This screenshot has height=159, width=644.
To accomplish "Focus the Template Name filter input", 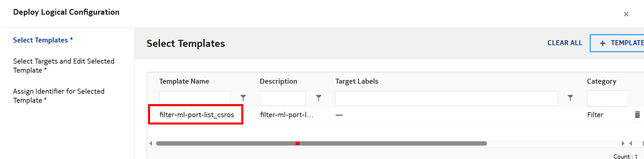I will pyautogui.click(x=195, y=98).
